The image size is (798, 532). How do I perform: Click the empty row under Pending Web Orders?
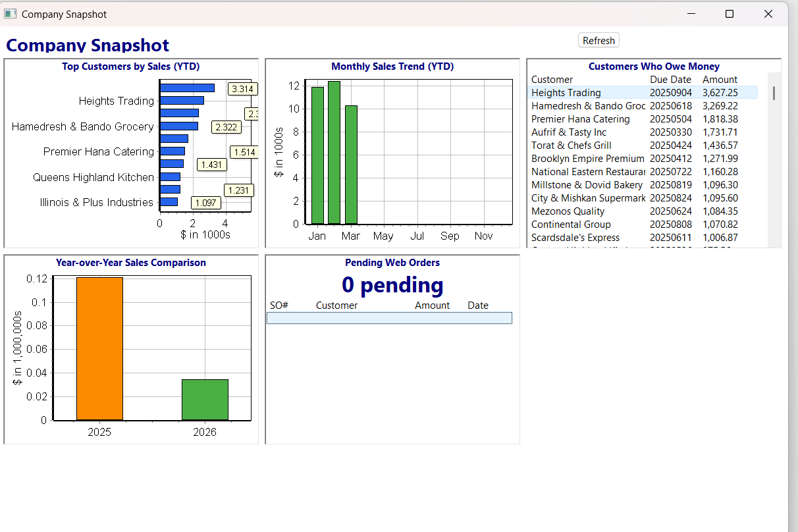tap(389, 317)
